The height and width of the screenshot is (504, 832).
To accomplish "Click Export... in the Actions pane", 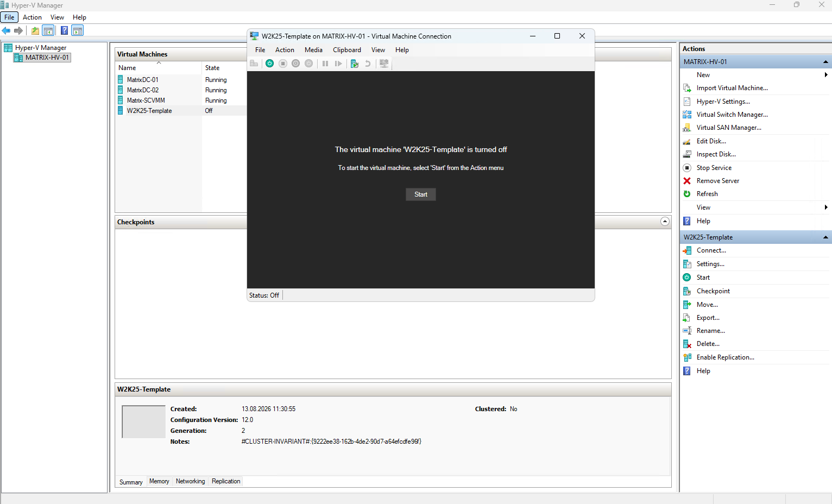I will point(708,318).
